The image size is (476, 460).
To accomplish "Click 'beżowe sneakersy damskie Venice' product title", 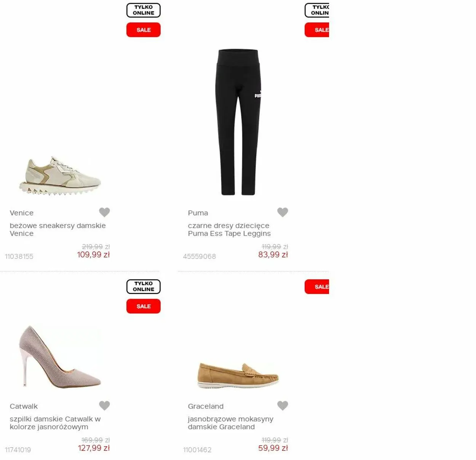I will (x=58, y=230).
